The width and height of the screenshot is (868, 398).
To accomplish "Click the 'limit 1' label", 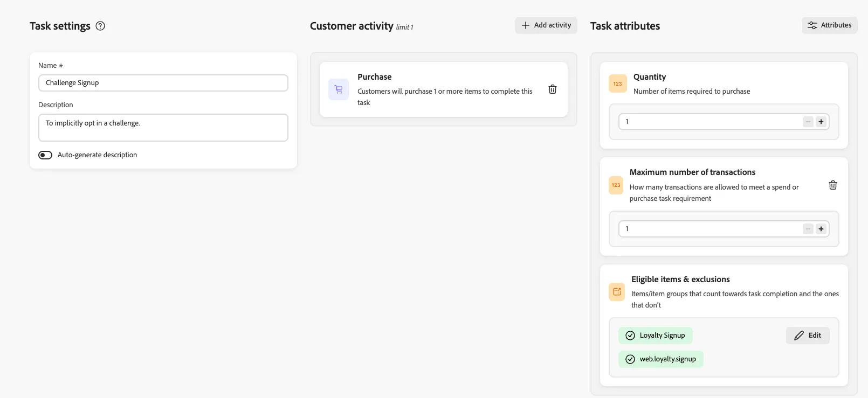I will pyautogui.click(x=404, y=27).
